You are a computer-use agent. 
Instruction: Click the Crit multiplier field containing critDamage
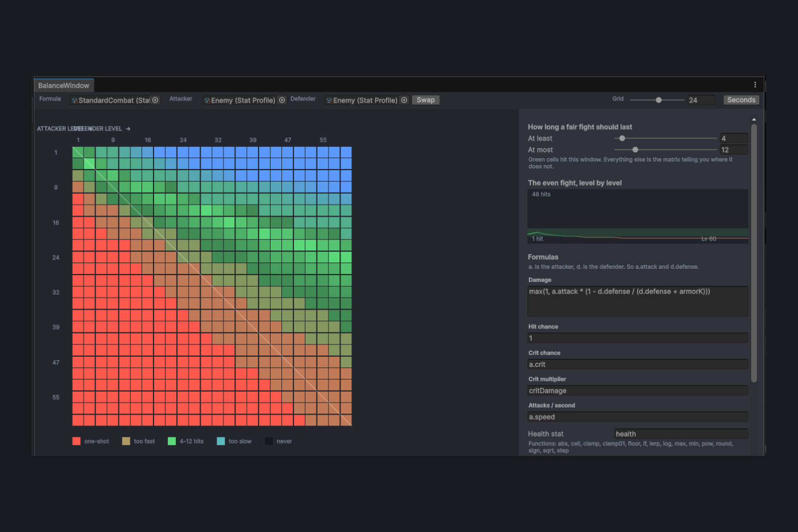pos(638,390)
